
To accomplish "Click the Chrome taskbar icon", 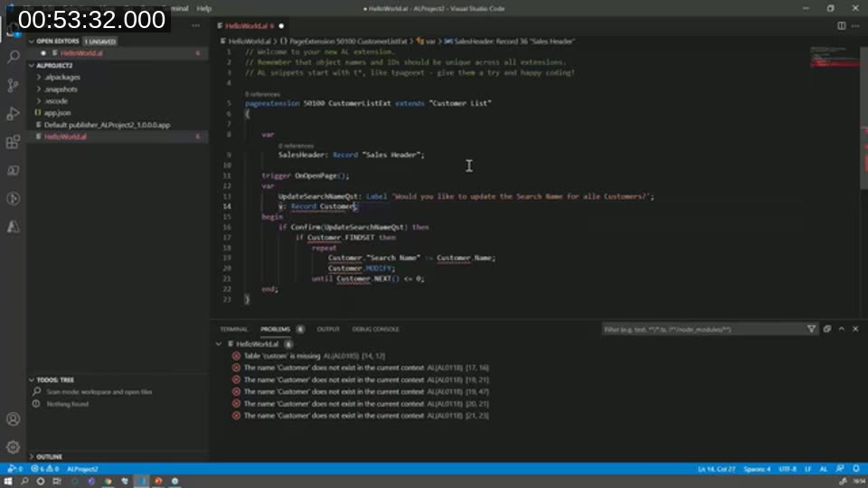I will [108, 482].
